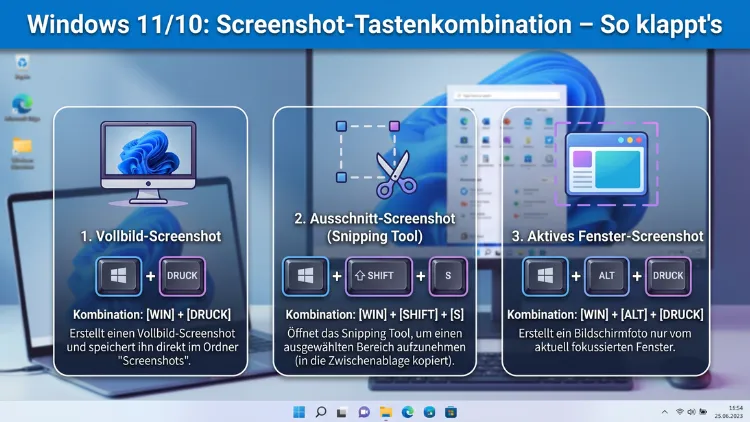
Task: Click 'Kombination: [WIN] + [SHIFT] + [S]' text
Action: 375,315
